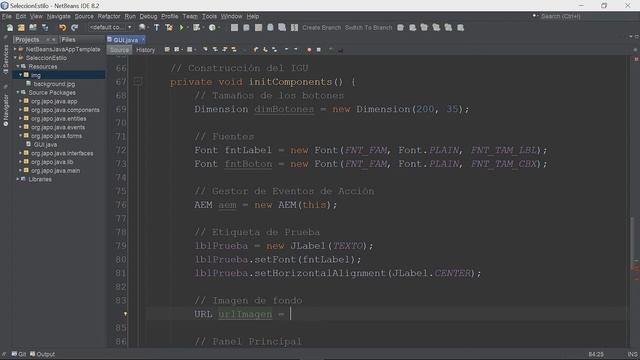This screenshot has height=360, width=640.
Task: Toggle the code fold at line 67
Action: [138, 82]
